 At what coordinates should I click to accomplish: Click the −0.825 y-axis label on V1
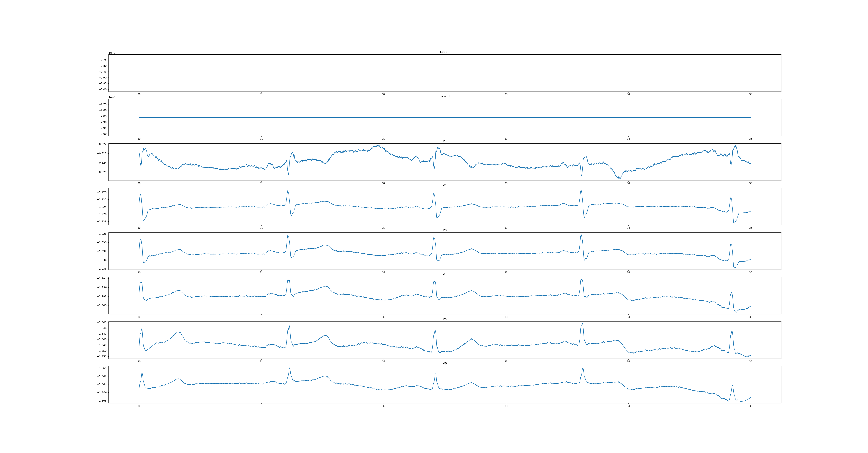[102, 172]
